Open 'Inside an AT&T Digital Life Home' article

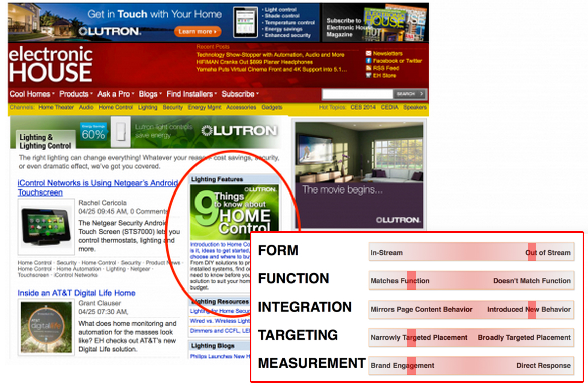[76, 293]
